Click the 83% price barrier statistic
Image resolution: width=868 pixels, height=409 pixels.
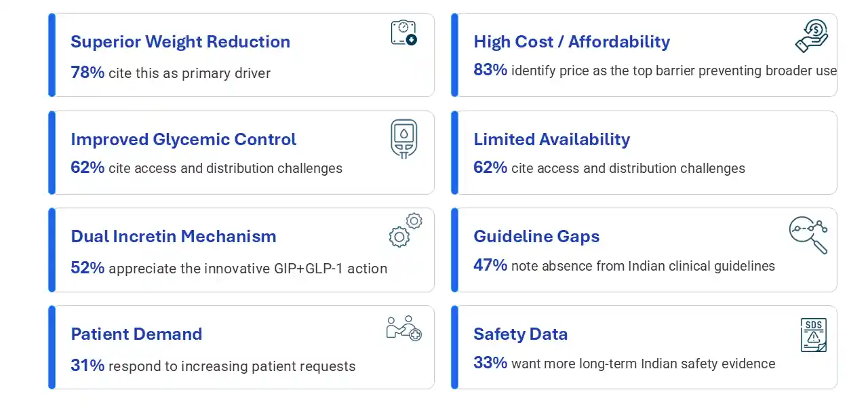654,70
